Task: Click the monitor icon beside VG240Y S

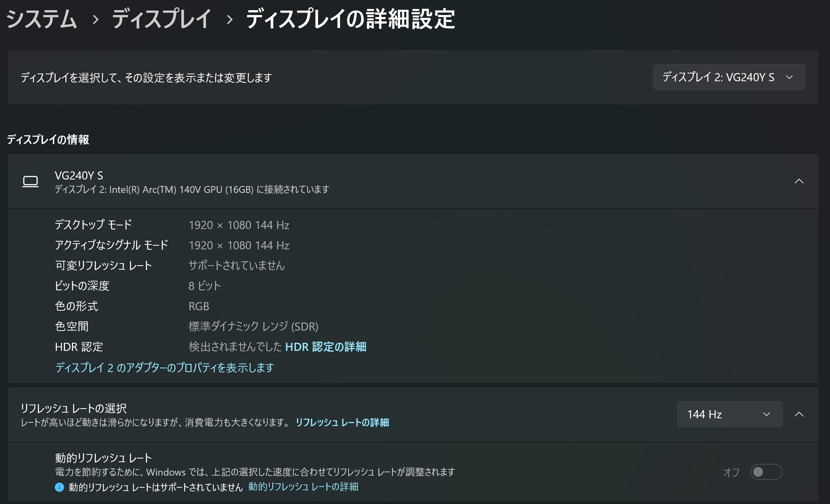Action: [30, 181]
